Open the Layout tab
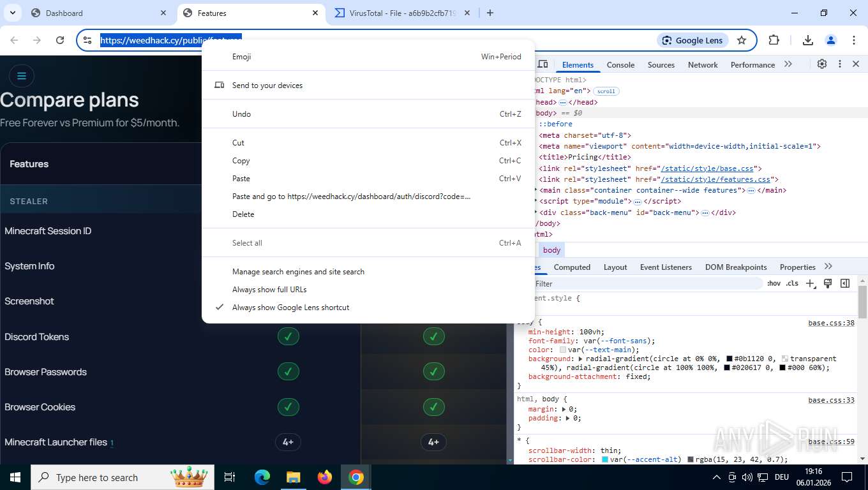The width and height of the screenshot is (868, 490). click(615, 267)
